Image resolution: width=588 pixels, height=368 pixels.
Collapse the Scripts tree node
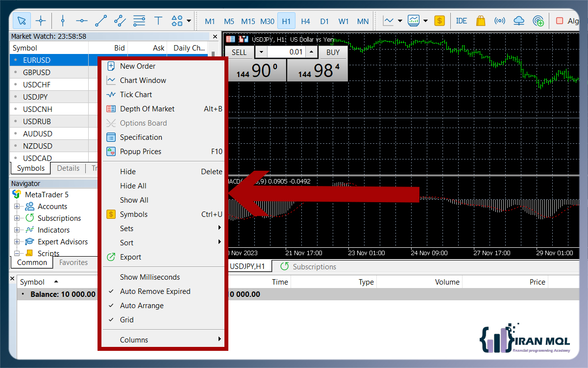17,253
